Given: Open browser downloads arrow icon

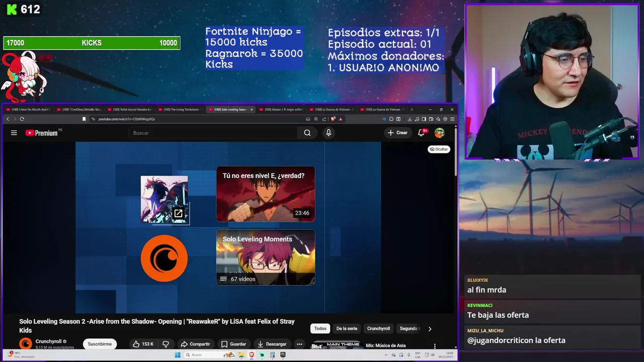Looking at the screenshot, I should pyautogui.click(x=410, y=119).
